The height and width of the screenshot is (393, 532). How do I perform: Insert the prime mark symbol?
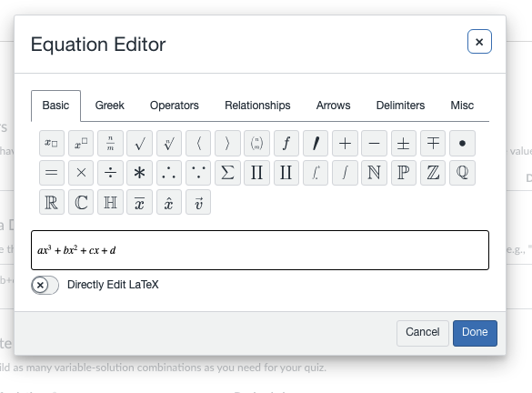(316, 143)
